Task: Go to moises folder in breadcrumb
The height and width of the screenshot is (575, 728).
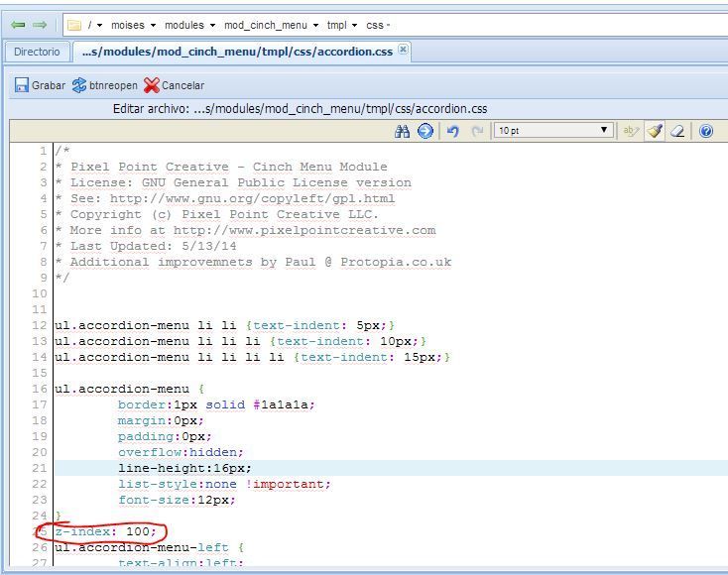Action: [128, 25]
